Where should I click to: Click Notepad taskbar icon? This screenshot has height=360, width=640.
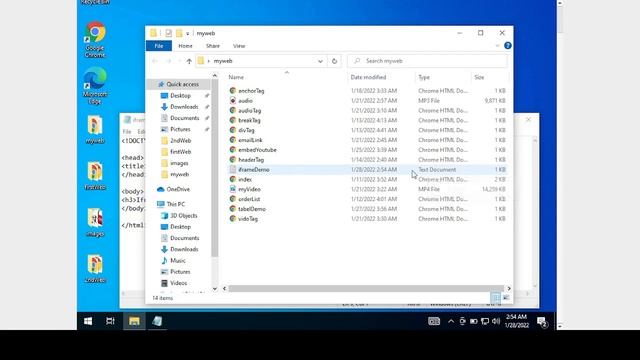click(x=157, y=321)
